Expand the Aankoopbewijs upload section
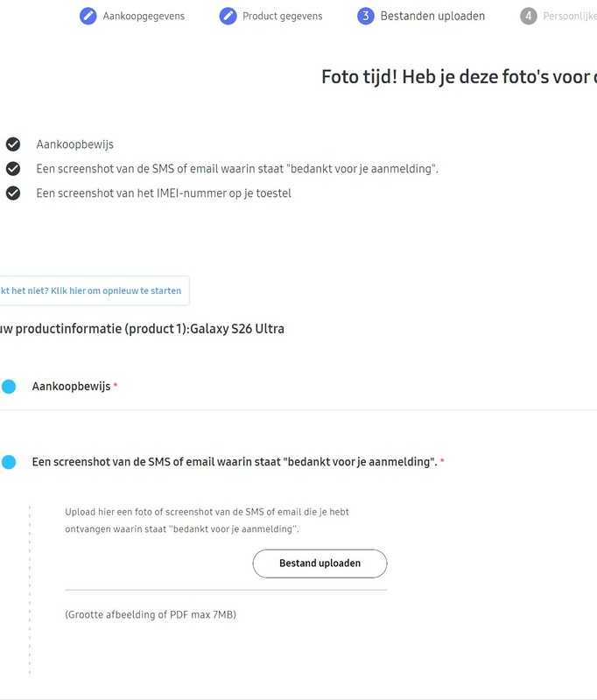The image size is (597, 700). click(73, 384)
